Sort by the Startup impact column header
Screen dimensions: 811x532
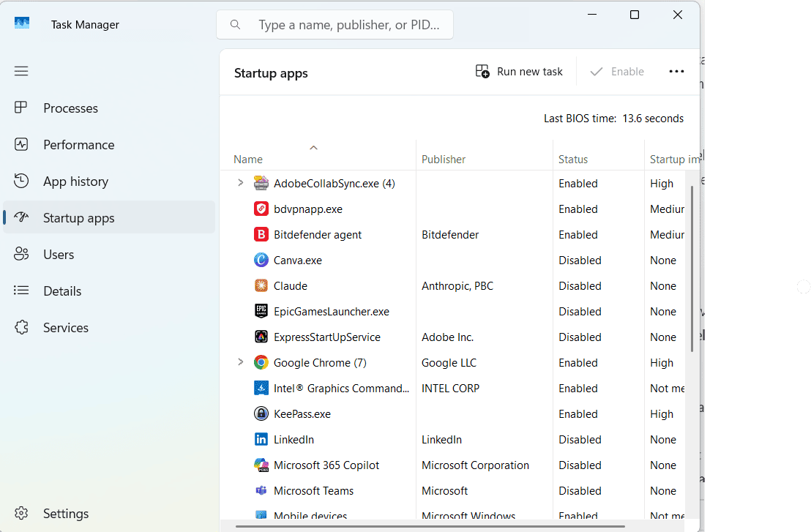(674, 160)
